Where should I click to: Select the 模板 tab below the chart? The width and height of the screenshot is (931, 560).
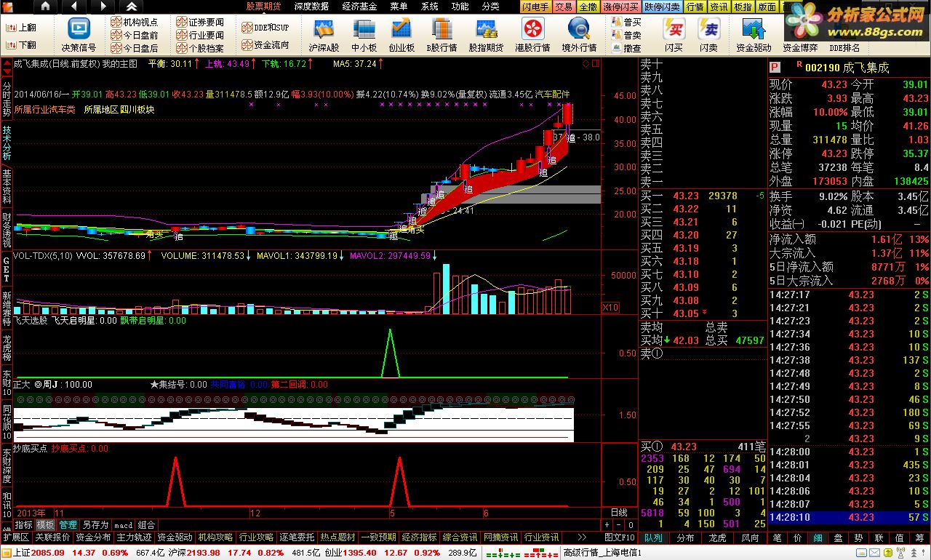coord(46,525)
